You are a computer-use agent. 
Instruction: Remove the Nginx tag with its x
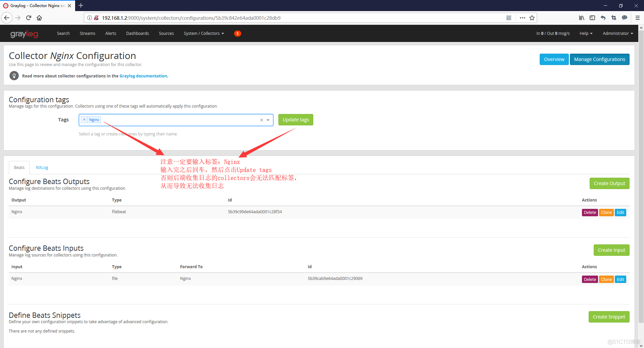pos(84,120)
